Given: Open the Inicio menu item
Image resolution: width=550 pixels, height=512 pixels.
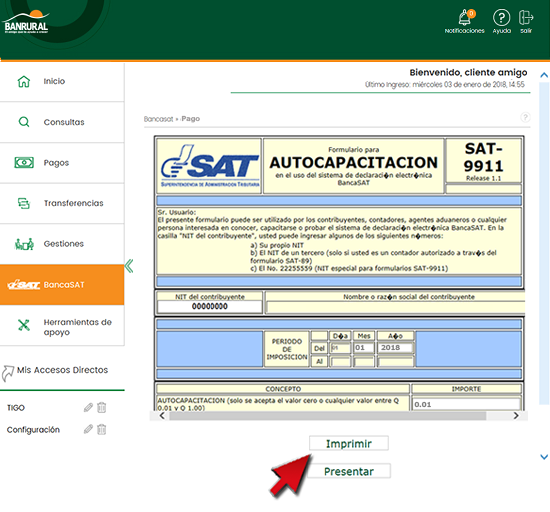Looking at the screenshot, I should coord(62,82).
